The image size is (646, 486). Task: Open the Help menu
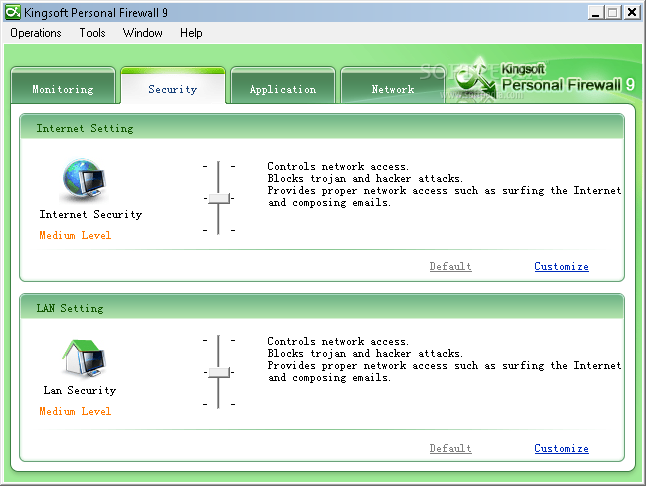pos(191,33)
